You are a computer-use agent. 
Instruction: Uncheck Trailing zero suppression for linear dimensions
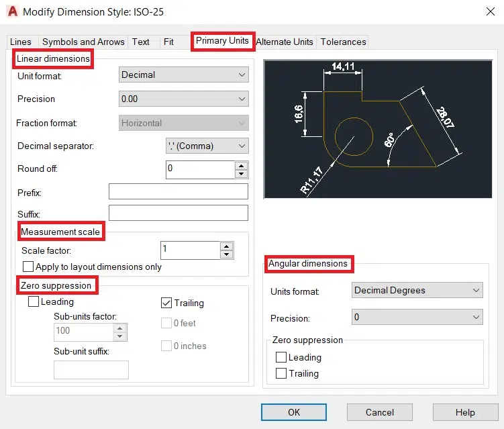click(x=167, y=303)
